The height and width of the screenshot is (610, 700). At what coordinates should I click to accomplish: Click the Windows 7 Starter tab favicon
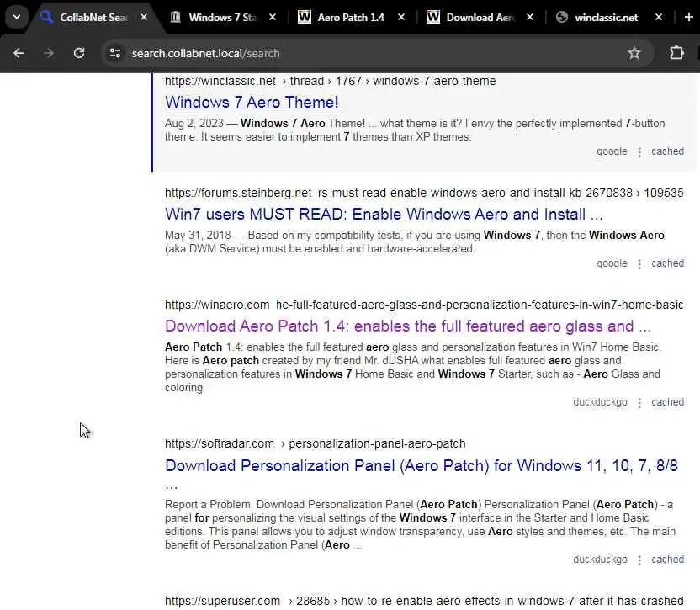pos(176,18)
